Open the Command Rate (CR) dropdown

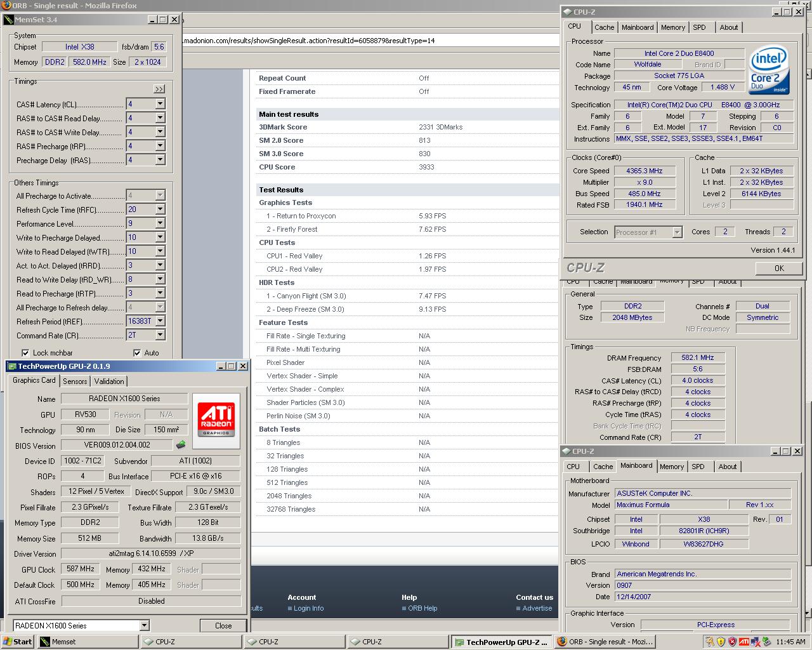tap(160, 335)
